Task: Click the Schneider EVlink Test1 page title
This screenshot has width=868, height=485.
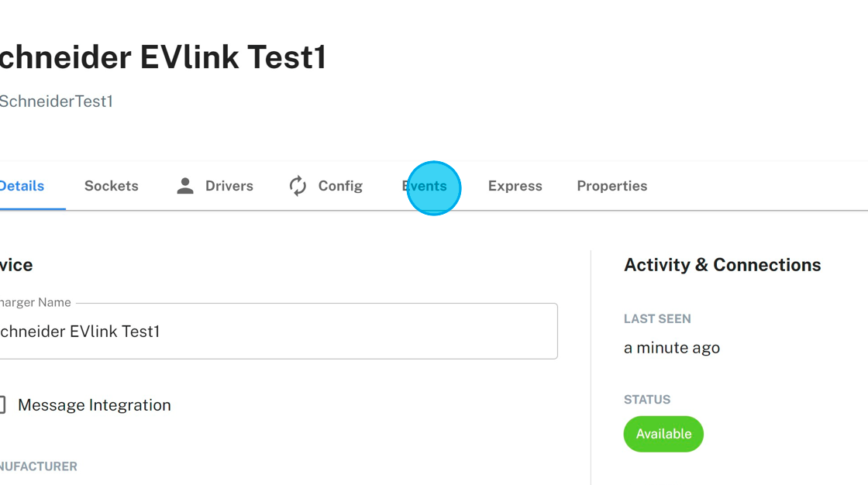Action: click(163, 57)
